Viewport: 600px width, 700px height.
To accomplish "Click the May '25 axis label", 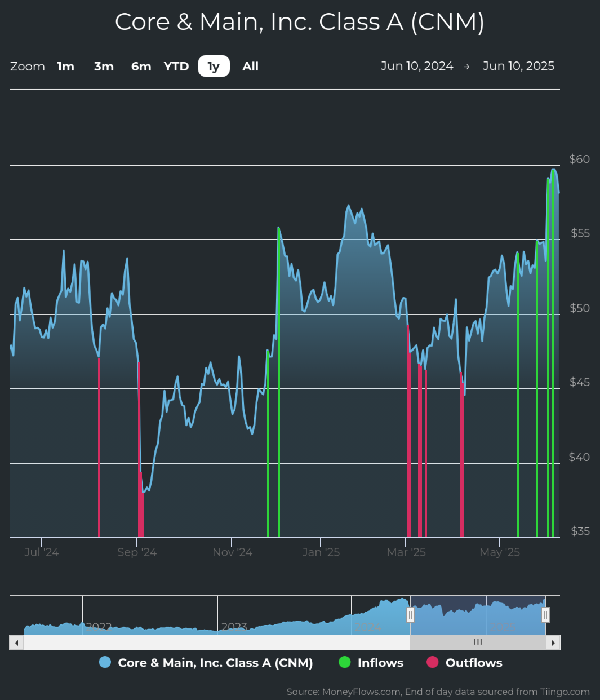I will 500,552.
